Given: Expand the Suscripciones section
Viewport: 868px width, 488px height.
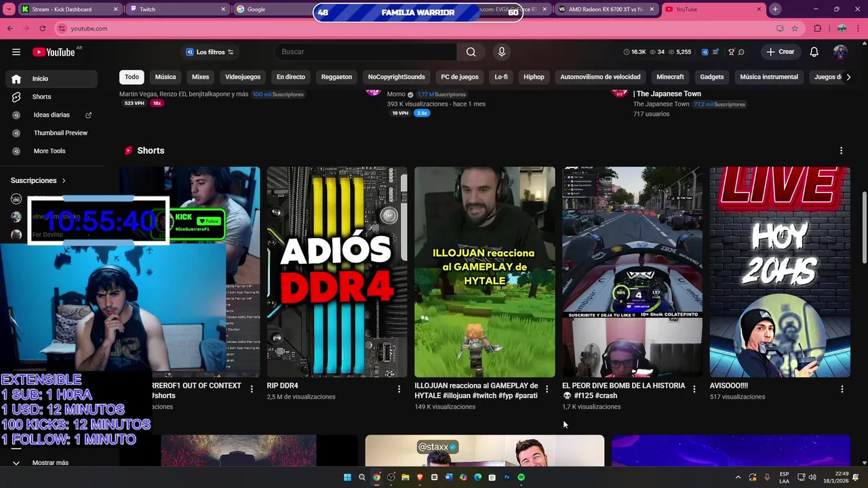Looking at the screenshot, I should coord(38,180).
